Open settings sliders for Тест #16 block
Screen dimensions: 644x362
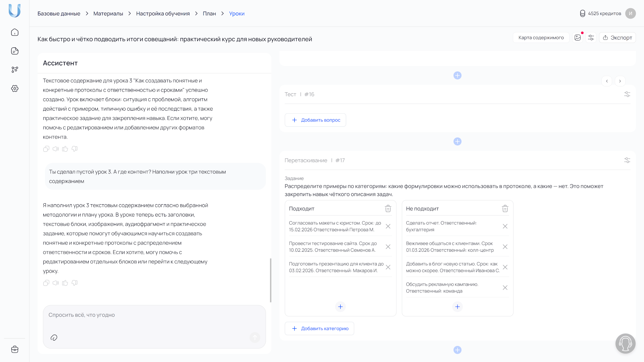tap(627, 94)
